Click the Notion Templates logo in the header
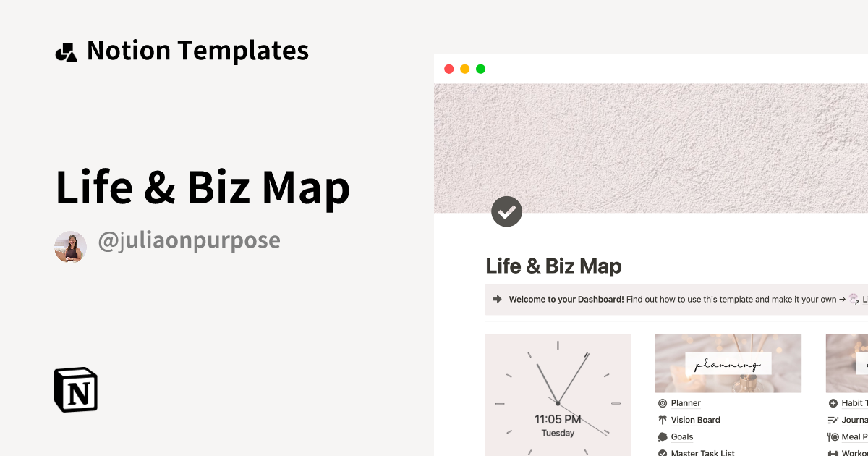Screen dimensions: 868x456 coord(66,50)
